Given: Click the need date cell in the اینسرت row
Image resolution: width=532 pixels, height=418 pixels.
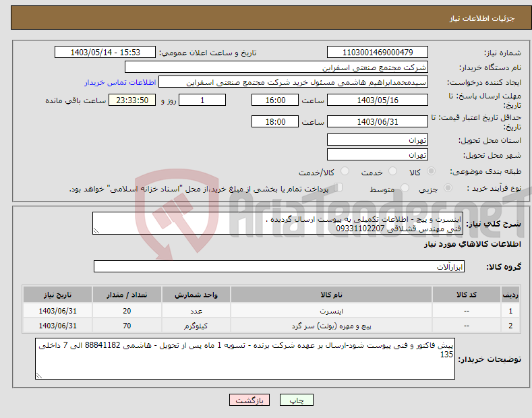Looking at the screenshot, I should pos(57,311).
